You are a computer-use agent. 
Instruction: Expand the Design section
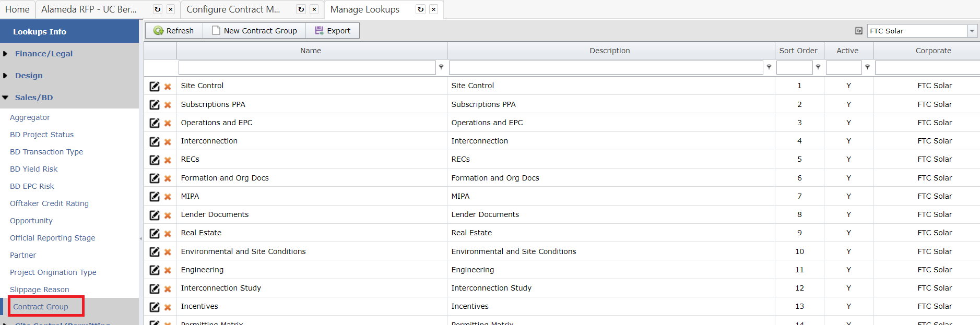coord(5,76)
